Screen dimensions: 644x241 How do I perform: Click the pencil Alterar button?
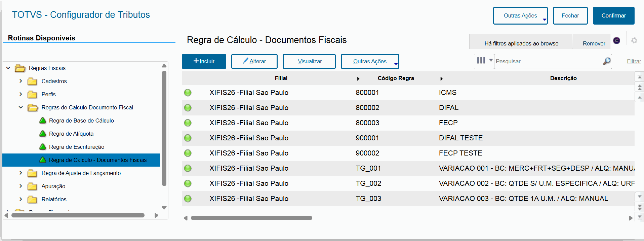tap(254, 61)
